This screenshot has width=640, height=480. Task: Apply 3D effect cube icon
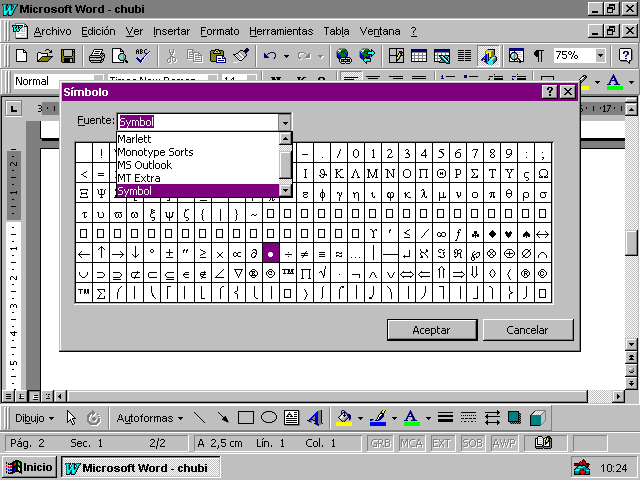point(538,418)
